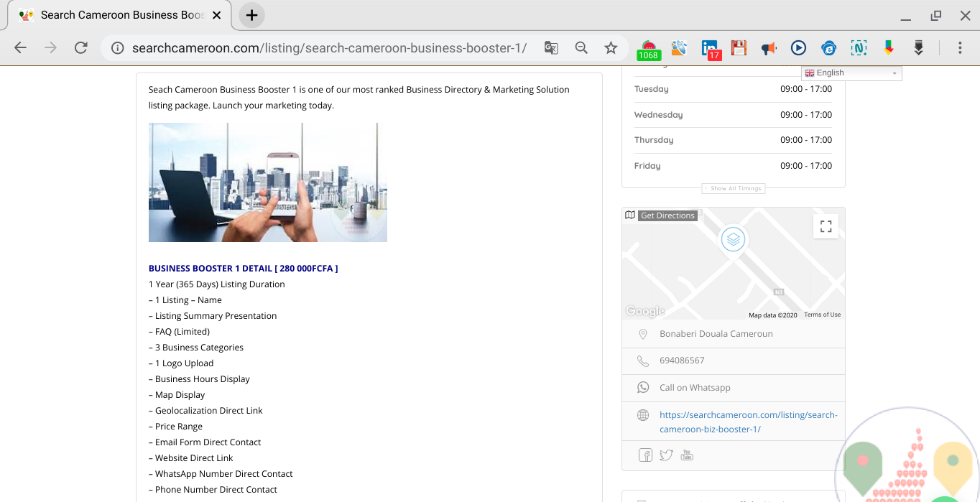This screenshot has height=502, width=980.
Task: Open a new browser tab
Action: tap(251, 15)
